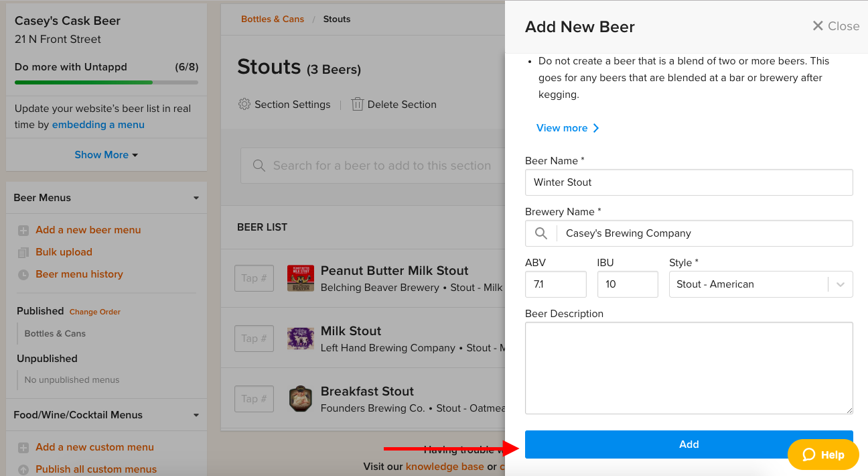This screenshot has width=868, height=476.
Task: Open the knowledge base link
Action: (x=445, y=467)
